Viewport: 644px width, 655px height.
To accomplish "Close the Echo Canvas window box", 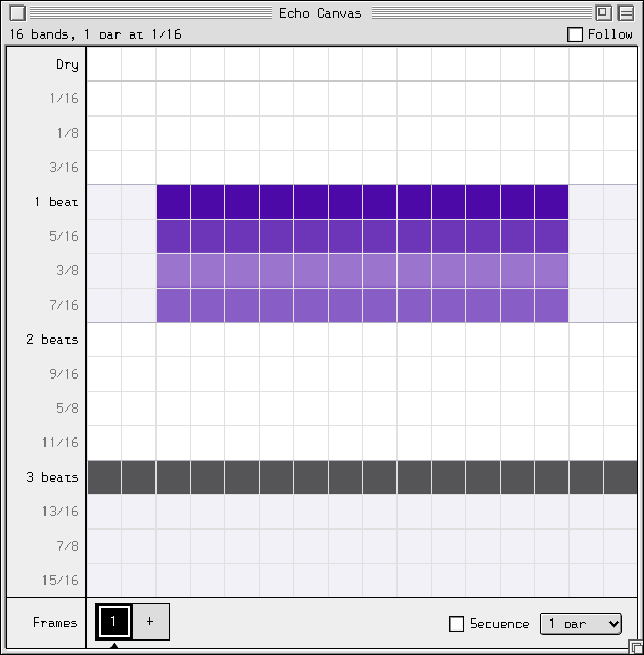I will pyautogui.click(x=18, y=13).
